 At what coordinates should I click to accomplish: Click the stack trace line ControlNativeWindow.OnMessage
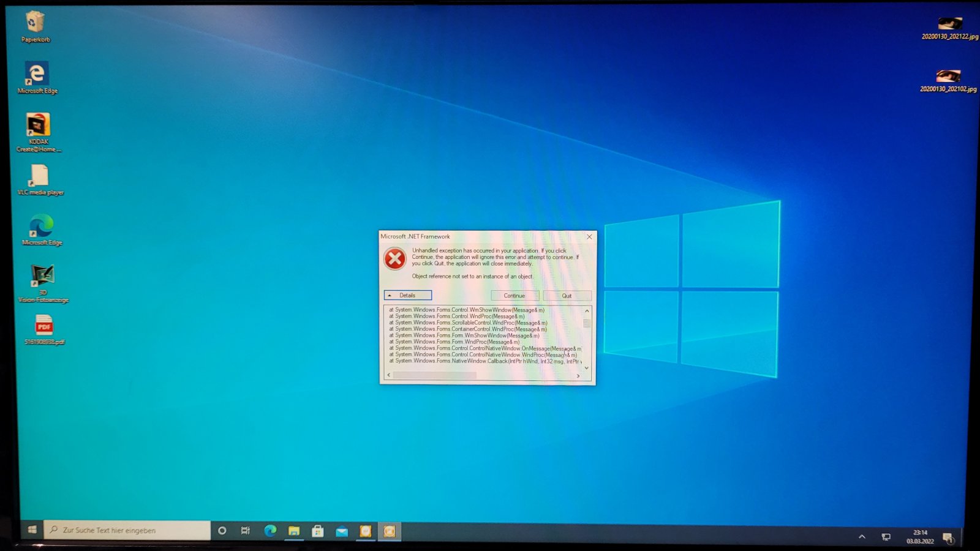click(485, 348)
